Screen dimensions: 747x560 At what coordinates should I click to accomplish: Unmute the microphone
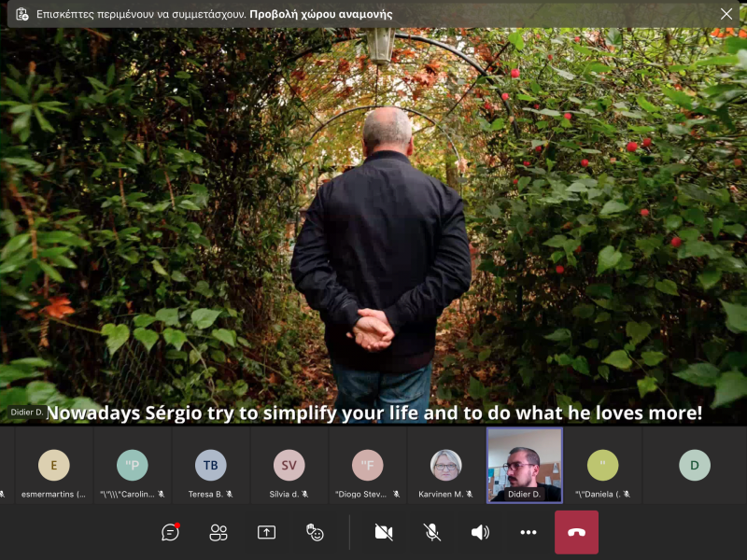[432, 532]
